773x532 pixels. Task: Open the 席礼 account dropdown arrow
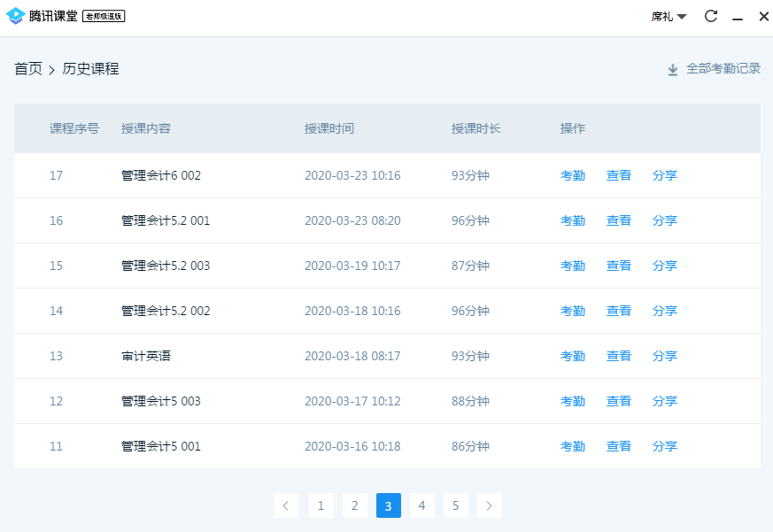(x=680, y=16)
